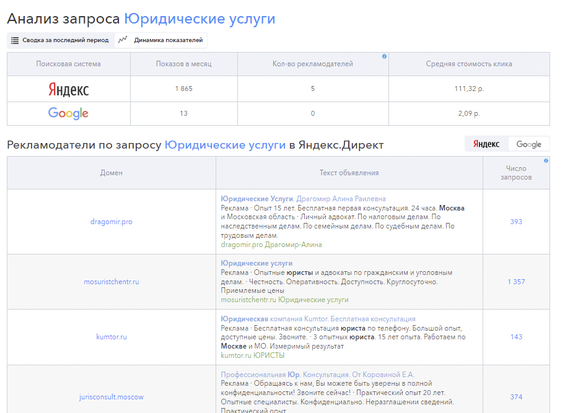The image size is (565, 413).
Task: Click the list icon in Сводка за последний период
Action: [15, 40]
